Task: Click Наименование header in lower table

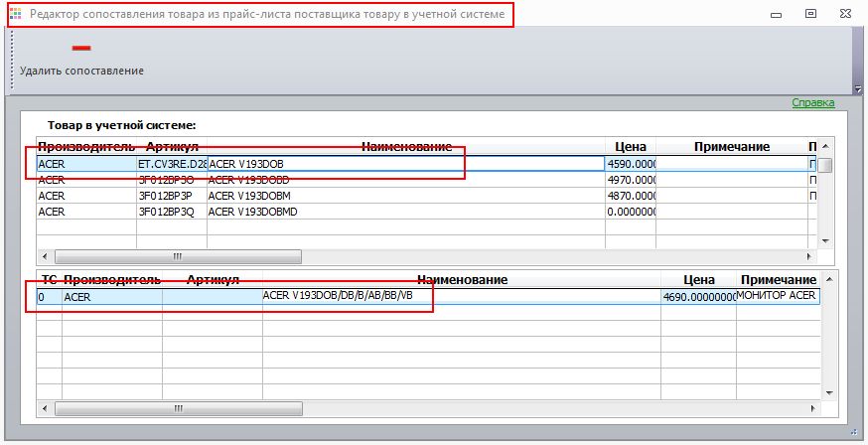Action: [x=462, y=280]
